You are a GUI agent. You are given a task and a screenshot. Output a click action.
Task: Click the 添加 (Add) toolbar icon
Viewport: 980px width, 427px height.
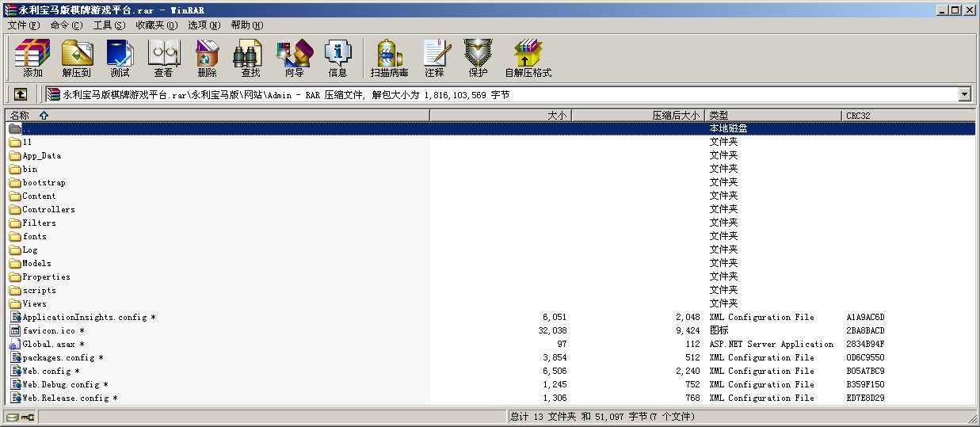coord(32,58)
